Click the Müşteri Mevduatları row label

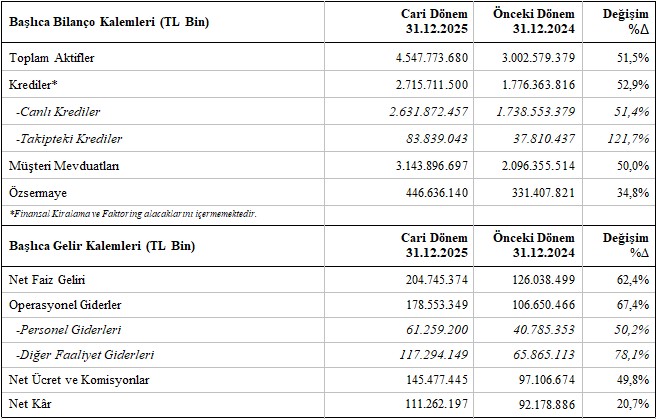pos(64,167)
